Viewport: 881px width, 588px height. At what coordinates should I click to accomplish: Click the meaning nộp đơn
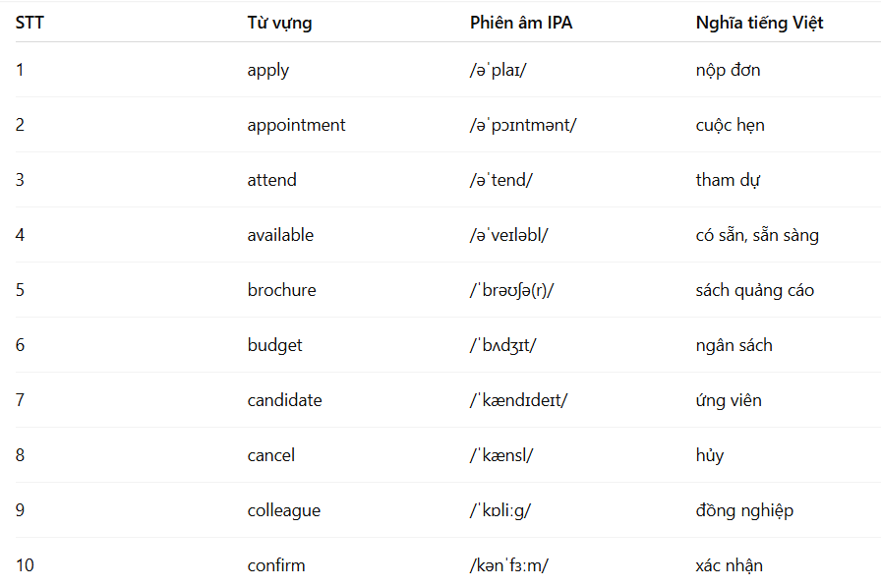[728, 70]
